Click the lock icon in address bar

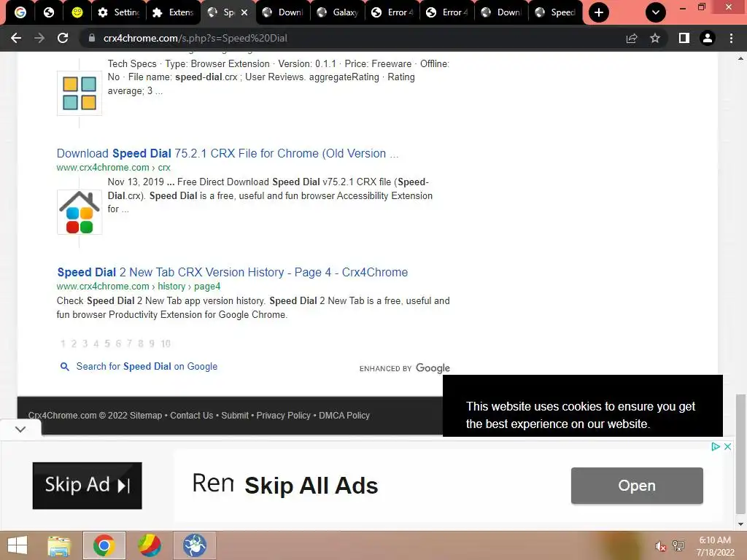[x=91, y=38]
